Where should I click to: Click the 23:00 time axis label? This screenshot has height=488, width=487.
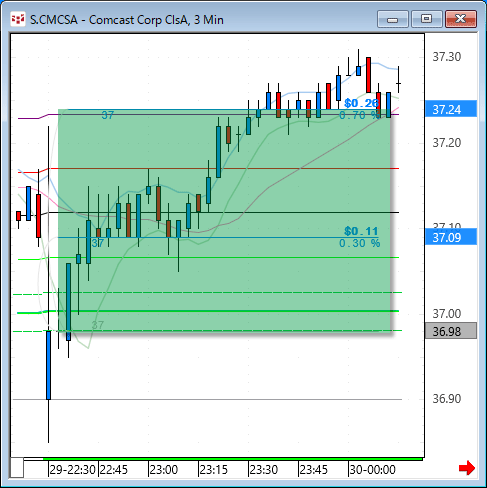click(164, 470)
